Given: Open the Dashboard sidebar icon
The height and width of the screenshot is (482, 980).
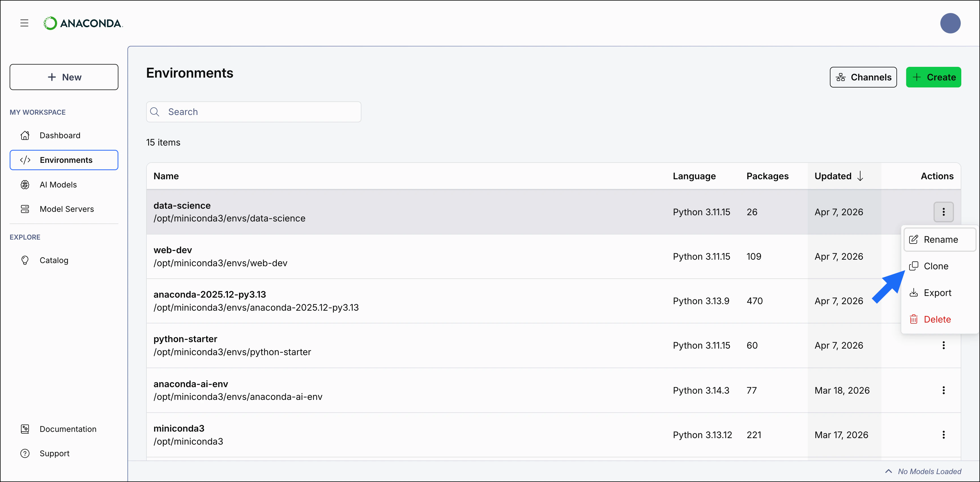Looking at the screenshot, I should [25, 135].
